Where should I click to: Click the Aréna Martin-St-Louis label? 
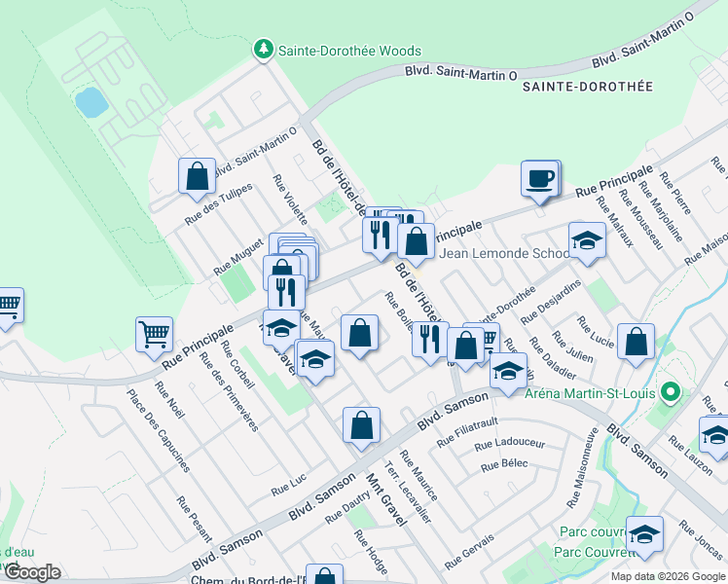(590, 393)
